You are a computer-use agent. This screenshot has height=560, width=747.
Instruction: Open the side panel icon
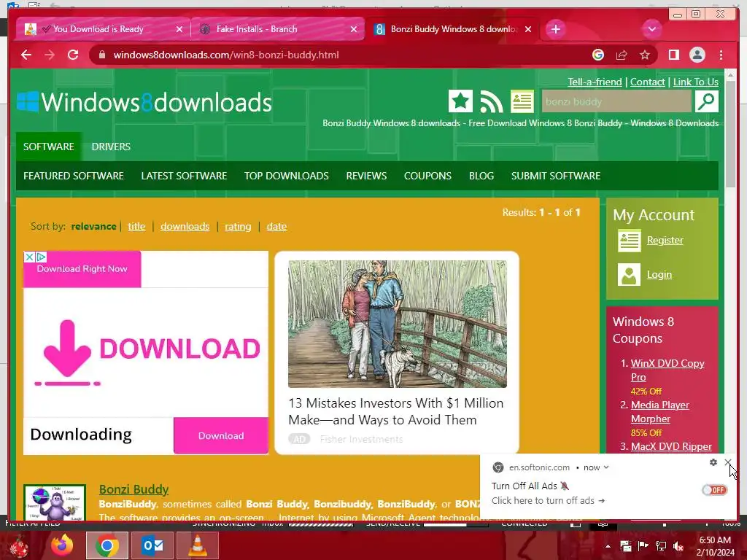pyautogui.click(x=673, y=55)
